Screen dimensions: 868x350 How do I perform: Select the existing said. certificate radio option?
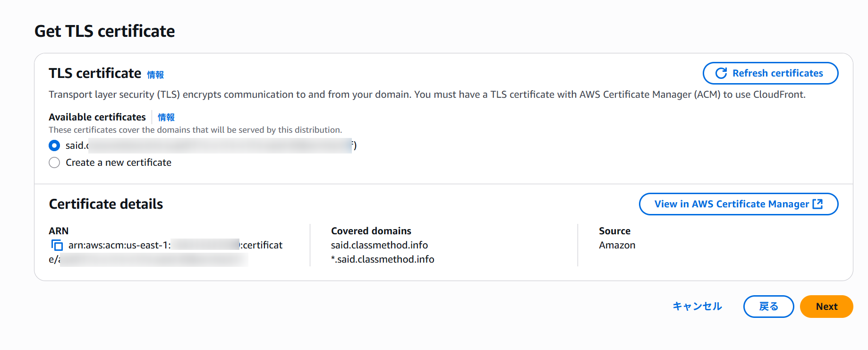pyautogui.click(x=54, y=145)
